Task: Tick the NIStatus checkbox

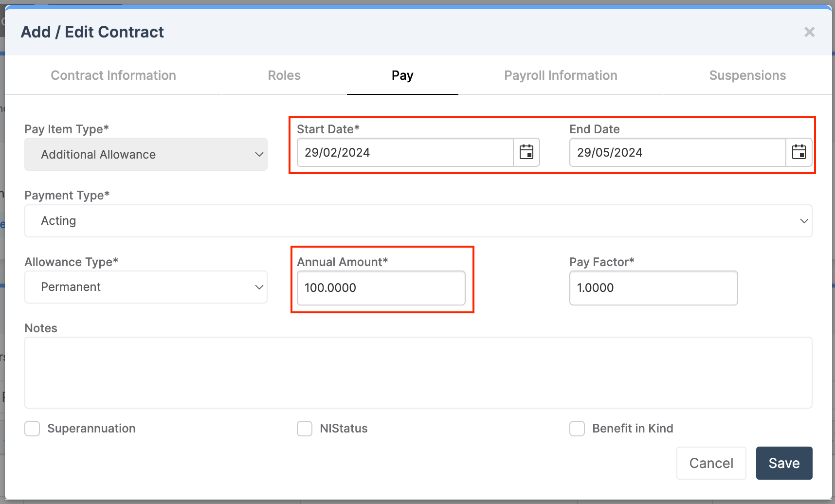Action: click(x=305, y=429)
